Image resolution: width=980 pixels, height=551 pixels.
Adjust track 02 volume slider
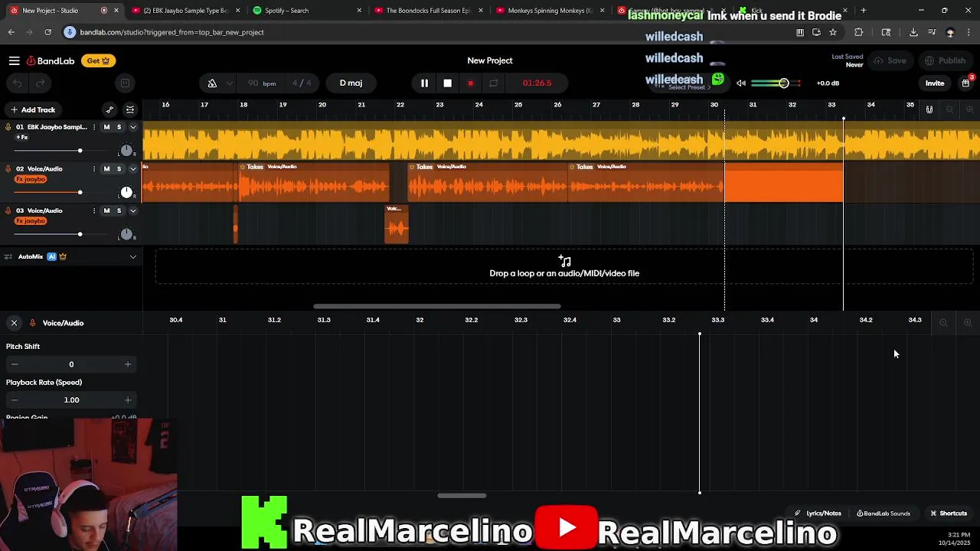click(80, 192)
